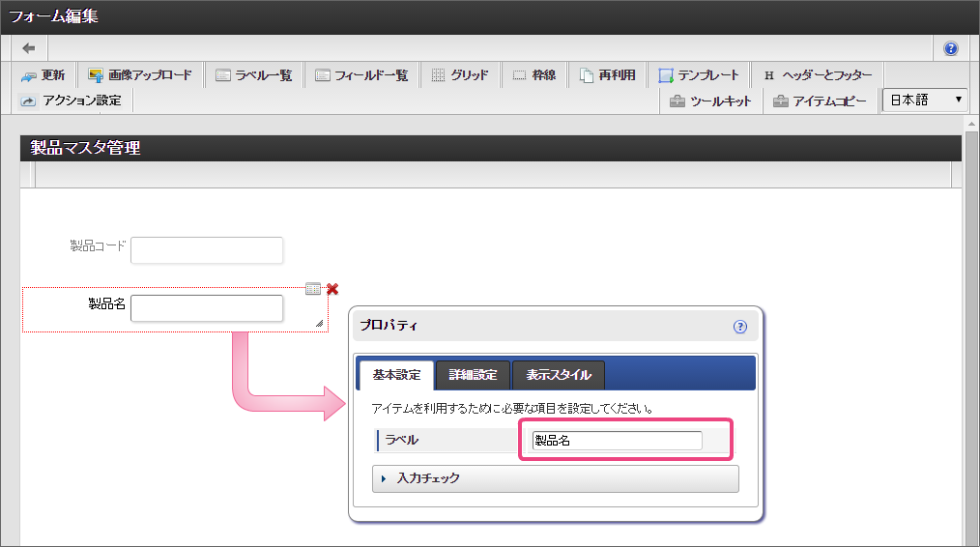
Task: Delete 製品名 item with red X
Action: pos(332,289)
